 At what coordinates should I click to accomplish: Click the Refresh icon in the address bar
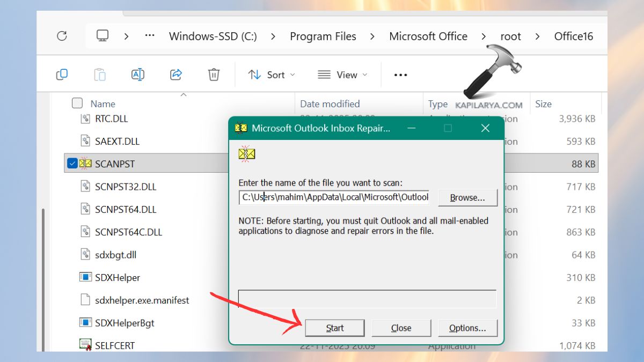62,35
